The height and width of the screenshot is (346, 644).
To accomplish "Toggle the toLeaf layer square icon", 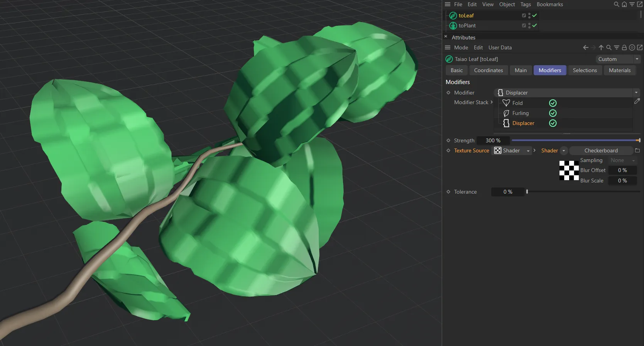I will [524, 15].
